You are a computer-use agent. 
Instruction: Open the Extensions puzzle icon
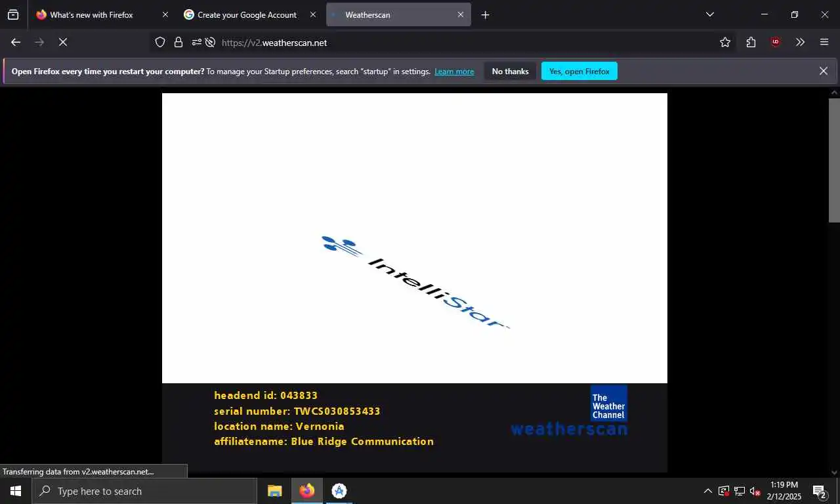click(x=751, y=42)
